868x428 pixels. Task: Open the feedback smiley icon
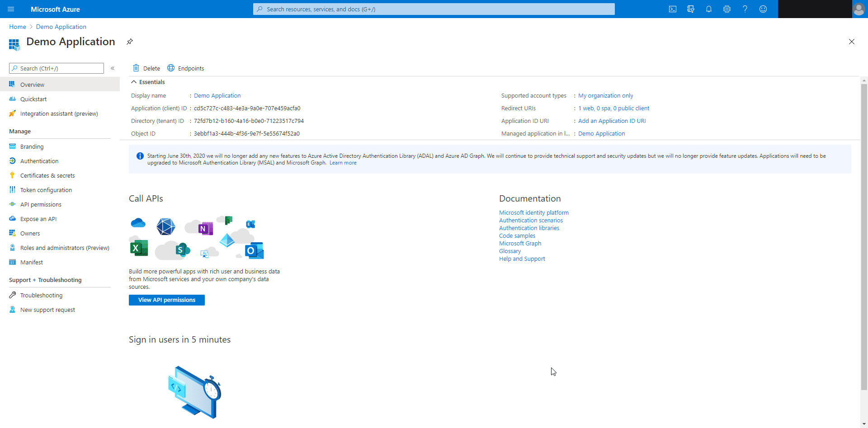(763, 9)
